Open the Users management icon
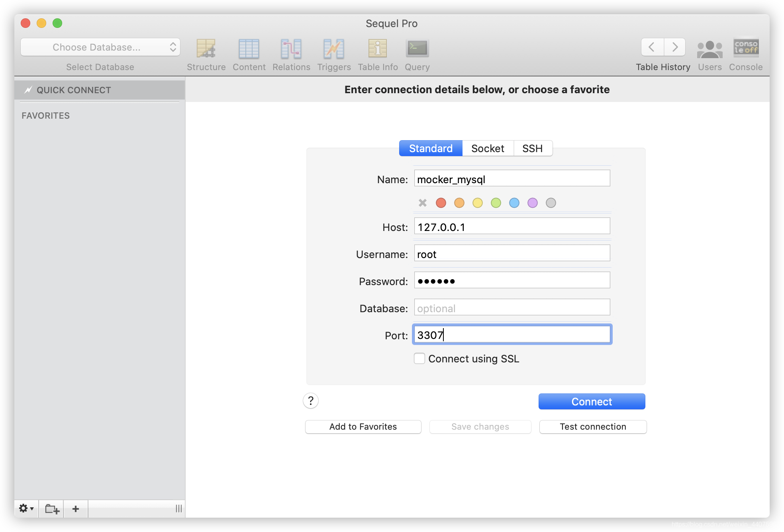 pyautogui.click(x=710, y=49)
